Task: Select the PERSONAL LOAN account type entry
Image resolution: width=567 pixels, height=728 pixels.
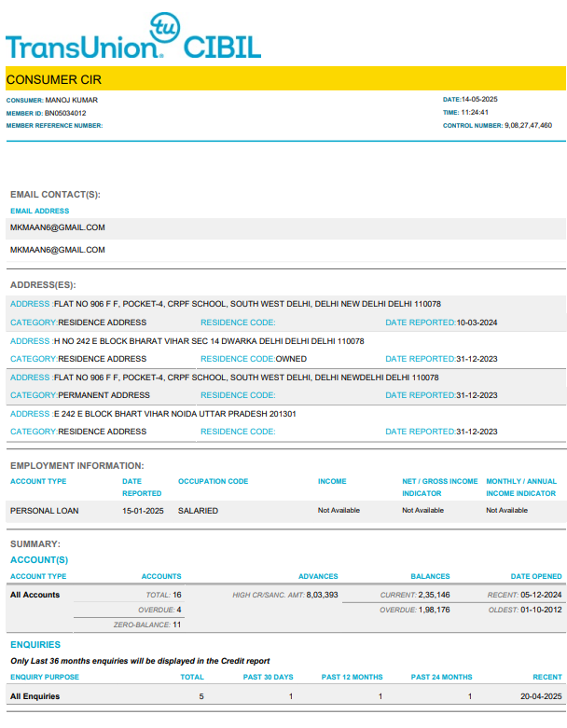Action: tap(45, 511)
